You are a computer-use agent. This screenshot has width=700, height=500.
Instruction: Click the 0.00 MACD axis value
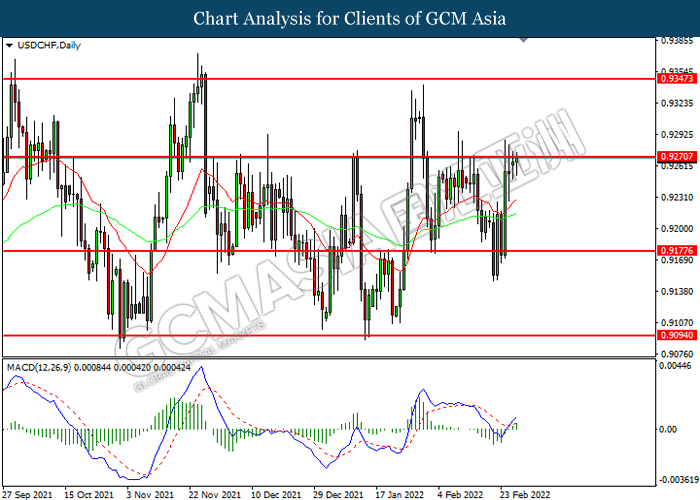point(668,429)
